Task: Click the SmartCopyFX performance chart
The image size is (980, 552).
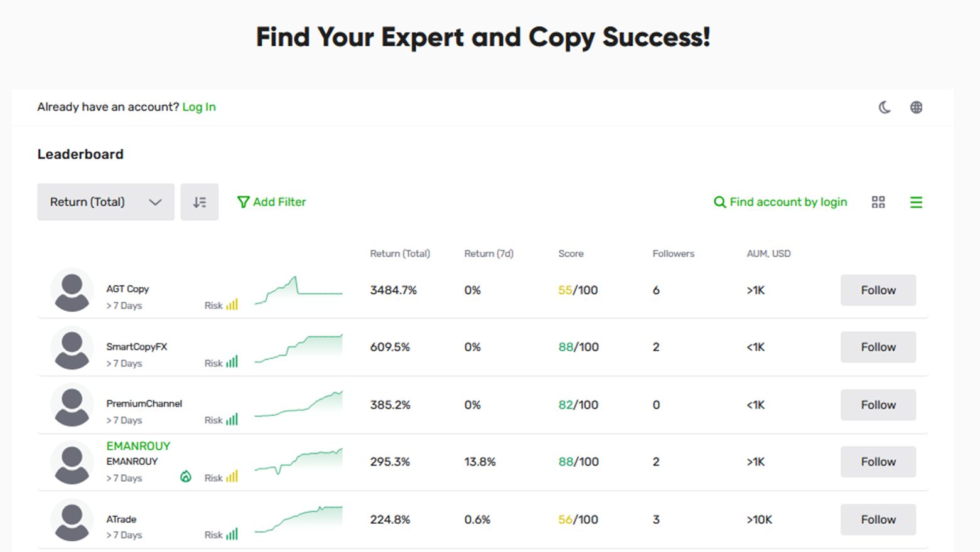Action: click(x=298, y=348)
